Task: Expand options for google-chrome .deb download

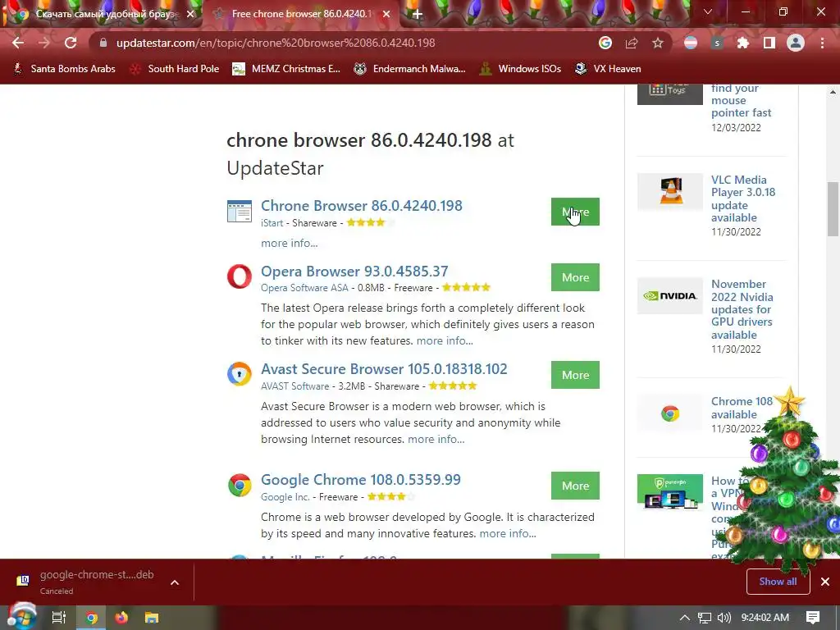Action: [x=175, y=582]
